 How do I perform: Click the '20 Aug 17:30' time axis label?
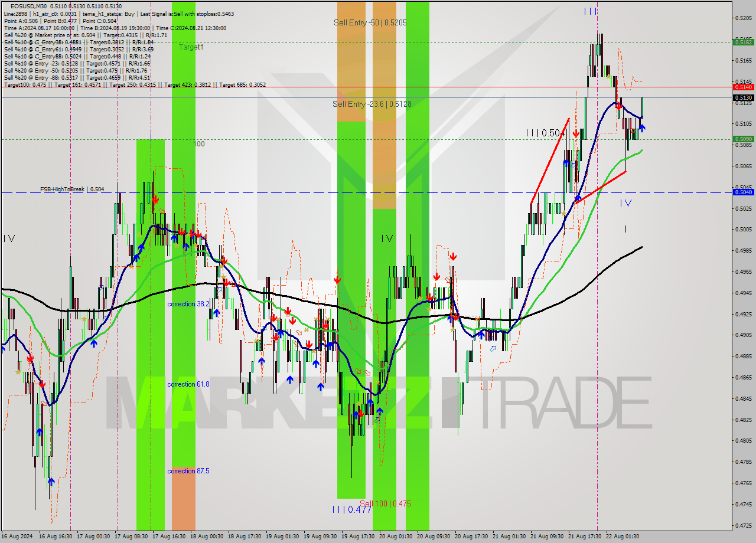tap(471, 537)
